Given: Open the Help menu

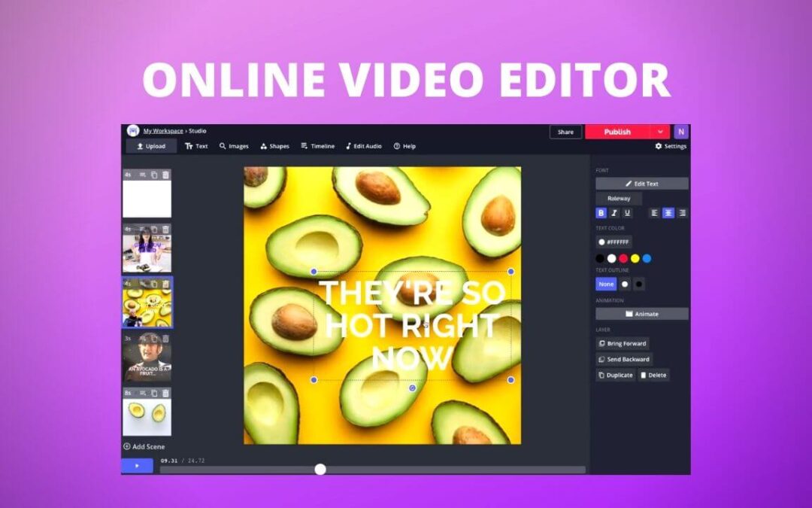Looking at the screenshot, I should click(406, 146).
